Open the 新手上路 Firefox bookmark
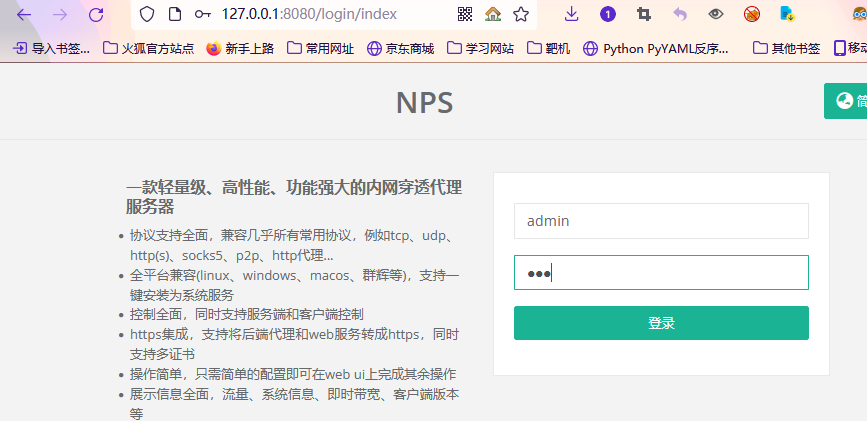The height and width of the screenshot is (421, 867). pyautogui.click(x=240, y=49)
